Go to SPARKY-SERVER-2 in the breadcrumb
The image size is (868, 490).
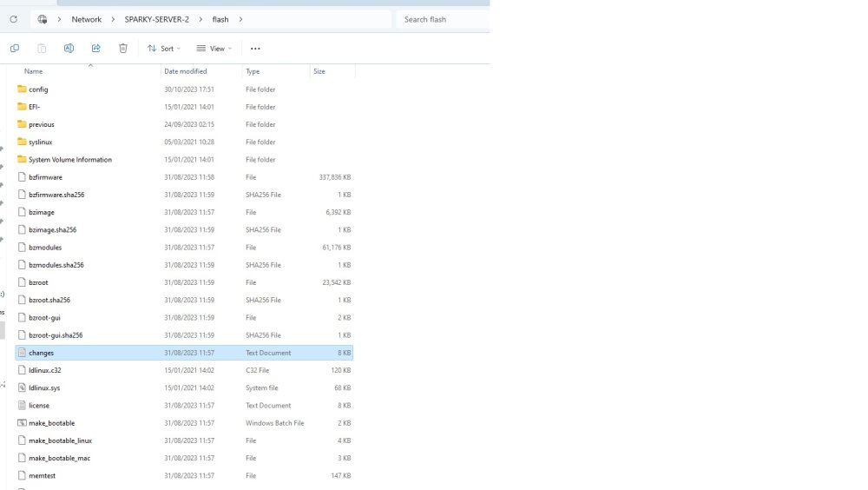[x=156, y=19]
